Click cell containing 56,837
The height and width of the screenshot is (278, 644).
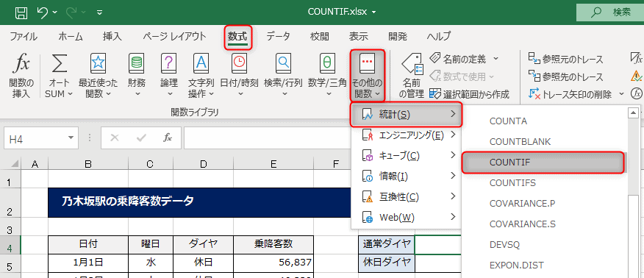click(x=273, y=263)
